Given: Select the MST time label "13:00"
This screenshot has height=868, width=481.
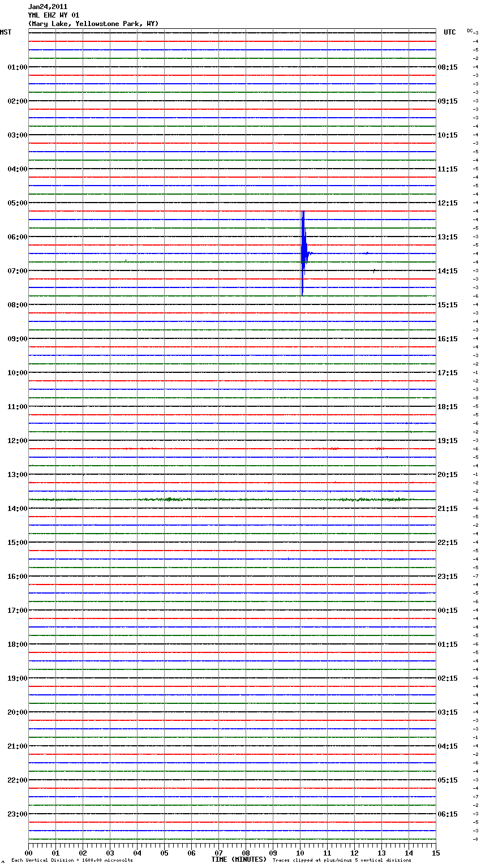Looking at the screenshot, I should tap(18, 475).
